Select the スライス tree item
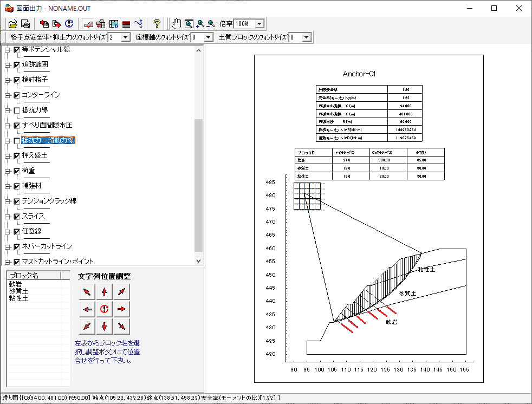532x404 pixels. (x=34, y=216)
